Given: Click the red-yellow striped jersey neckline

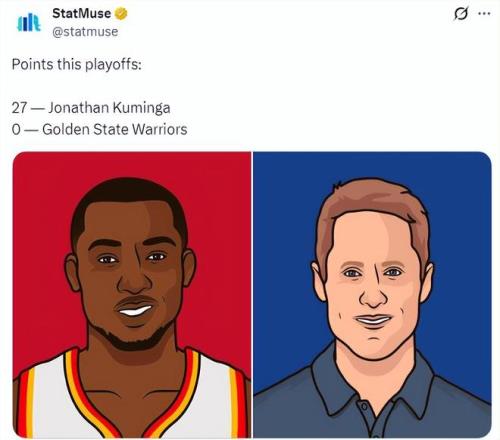Looking at the screenshot, I should click(x=133, y=400).
